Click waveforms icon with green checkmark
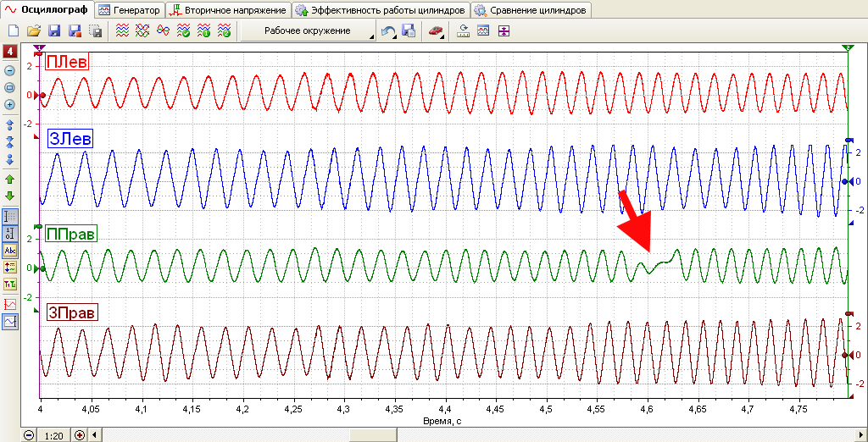This screenshot has height=442, width=868. pos(183,31)
